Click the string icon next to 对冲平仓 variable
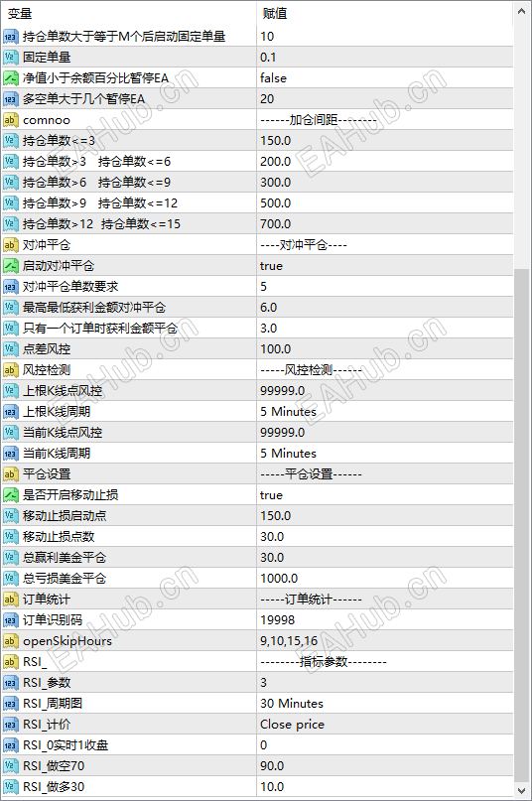The height and width of the screenshot is (801, 532). tap(11, 245)
